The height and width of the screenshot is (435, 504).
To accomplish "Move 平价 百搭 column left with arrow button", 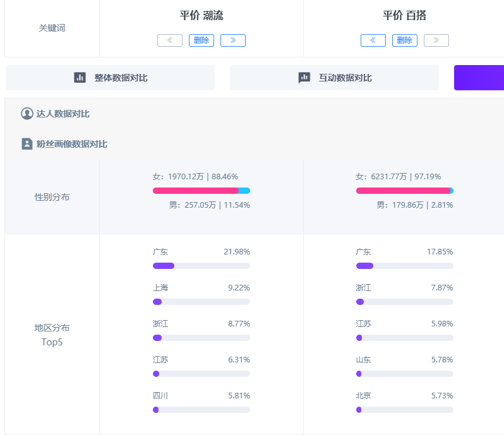I will click(x=373, y=40).
